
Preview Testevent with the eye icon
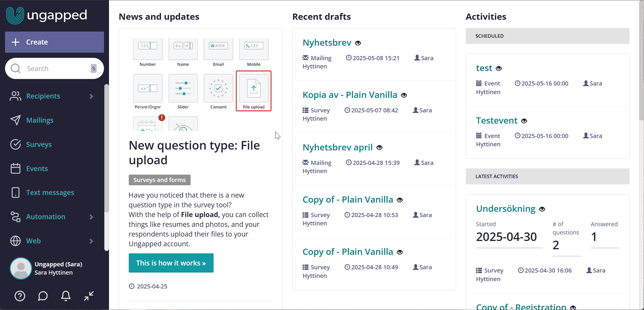click(x=524, y=121)
